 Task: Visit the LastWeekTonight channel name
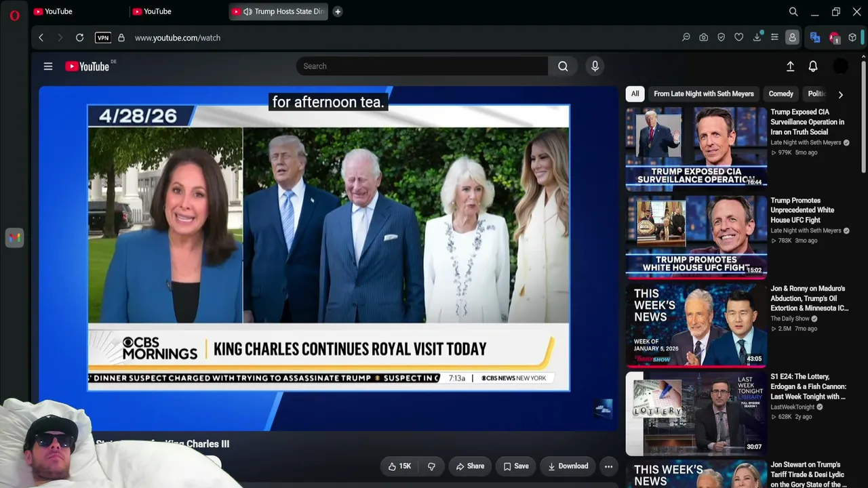click(x=792, y=407)
